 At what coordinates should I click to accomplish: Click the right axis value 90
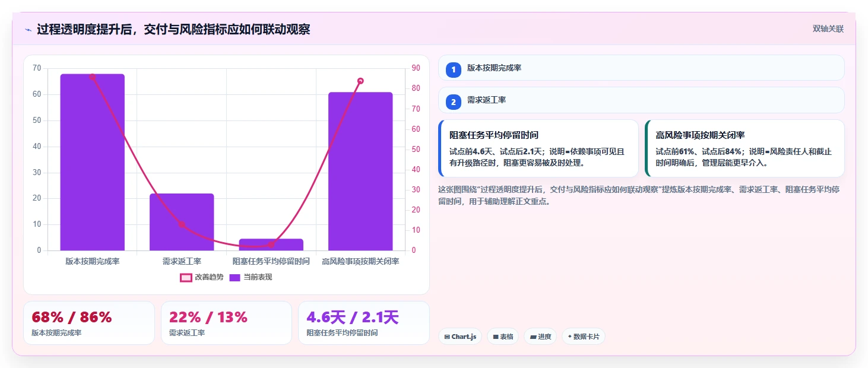[416, 68]
